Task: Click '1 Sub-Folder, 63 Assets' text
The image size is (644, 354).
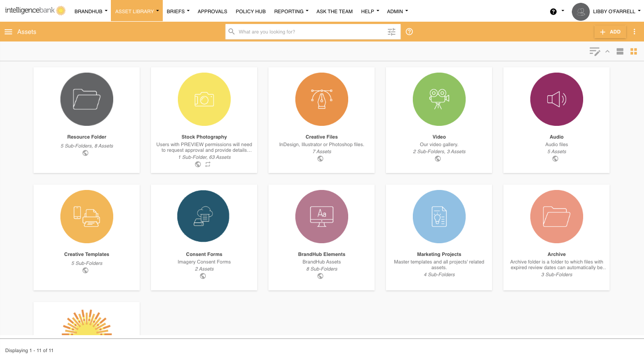Action: [204, 157]
